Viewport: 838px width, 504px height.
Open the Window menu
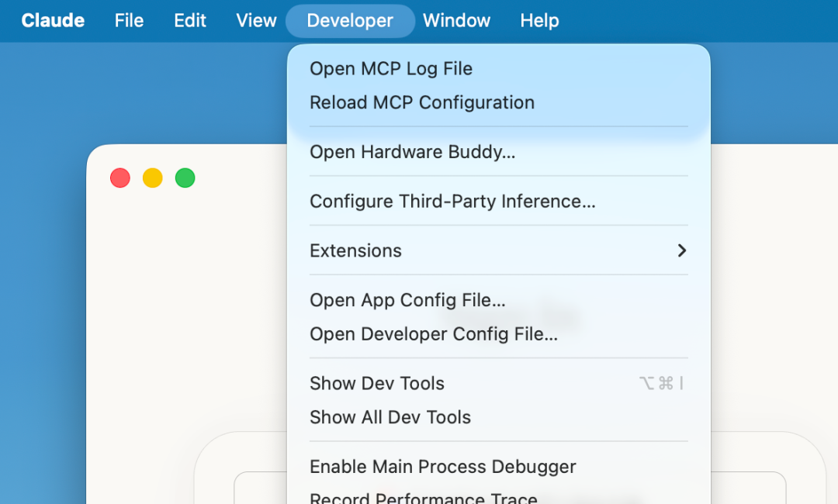click(456, 21)
